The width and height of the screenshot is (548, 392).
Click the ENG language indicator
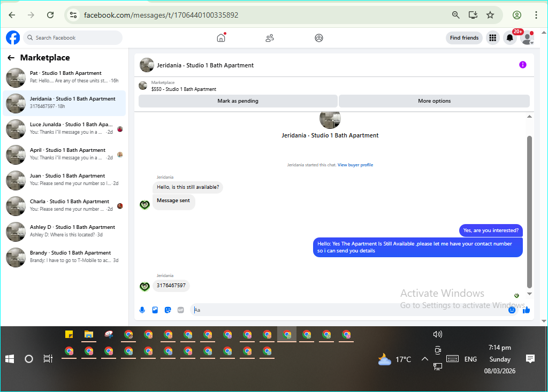coord(470,359)
